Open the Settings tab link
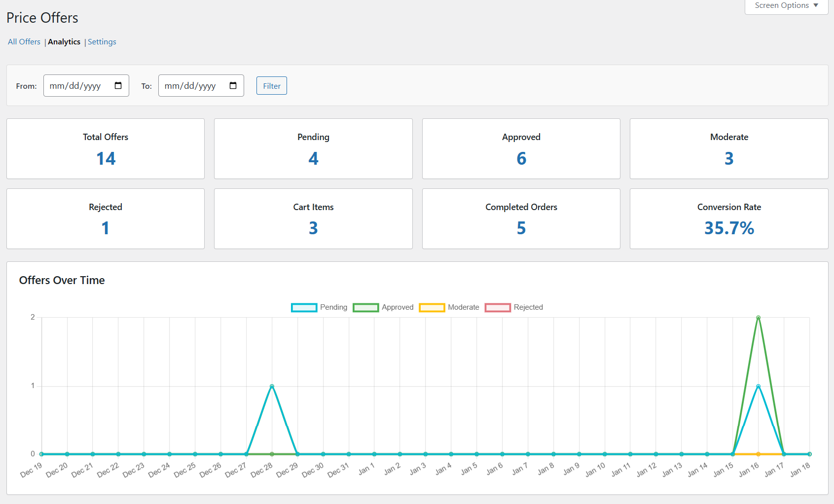The width and height of the screenshot is (834, 504). pos(102,42)
